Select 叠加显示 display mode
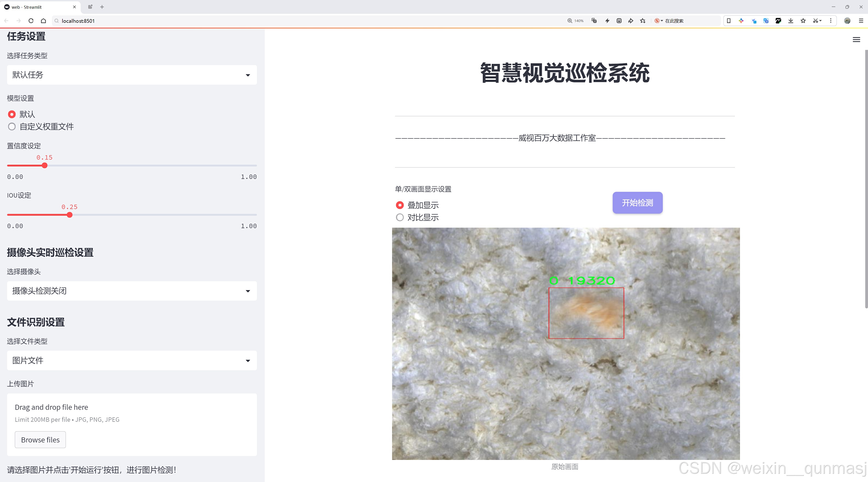The image size is (868, 482). point(400,205)
